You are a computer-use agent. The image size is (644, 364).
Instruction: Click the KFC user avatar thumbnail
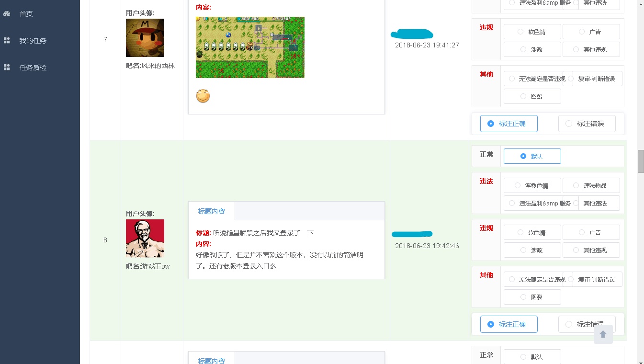click(x=145, y=238)
